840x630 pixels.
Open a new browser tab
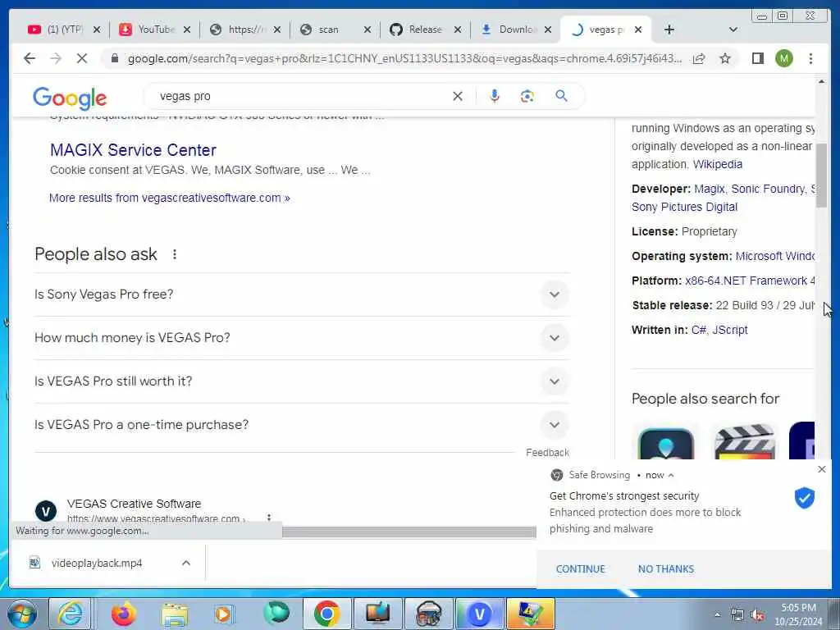tap(669, 30)
